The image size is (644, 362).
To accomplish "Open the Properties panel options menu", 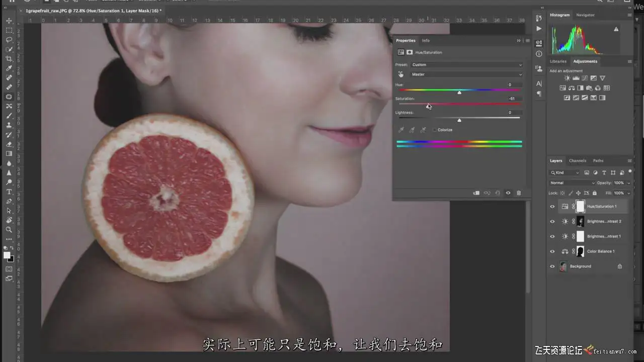I will click(x=527, y=41).
